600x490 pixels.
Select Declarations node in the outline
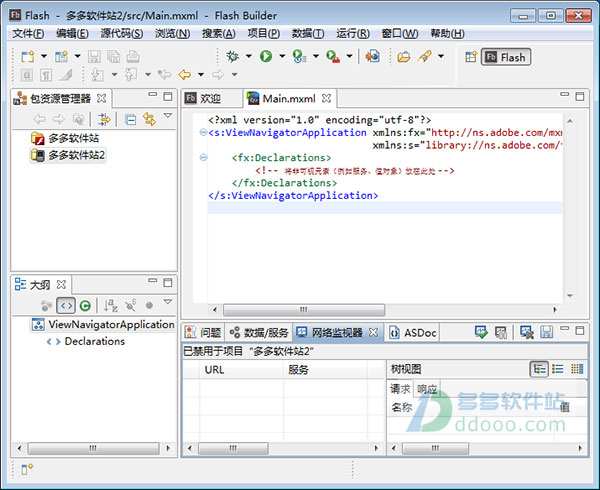(94, 341)
